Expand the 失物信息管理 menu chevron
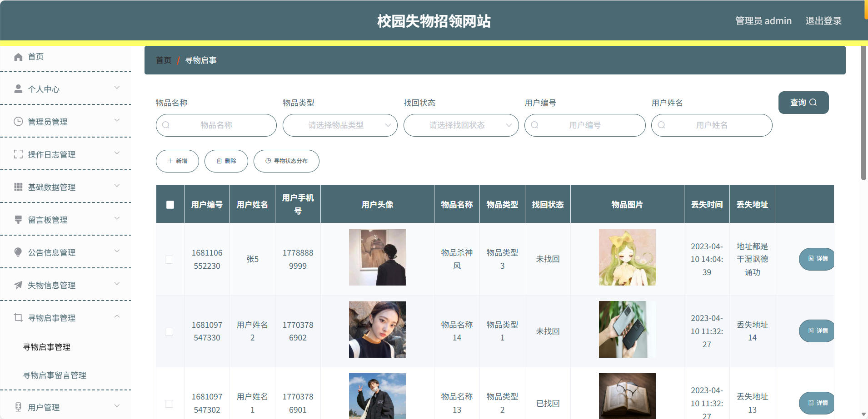Screen dimensions: 868x419 (x=117, y=284)
